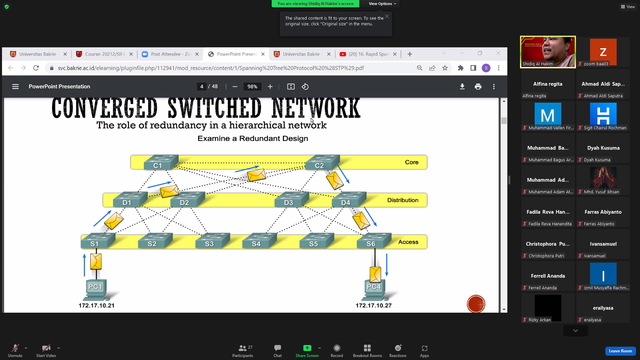Select the Dyah Kusuma participant tile

[603, 148]
